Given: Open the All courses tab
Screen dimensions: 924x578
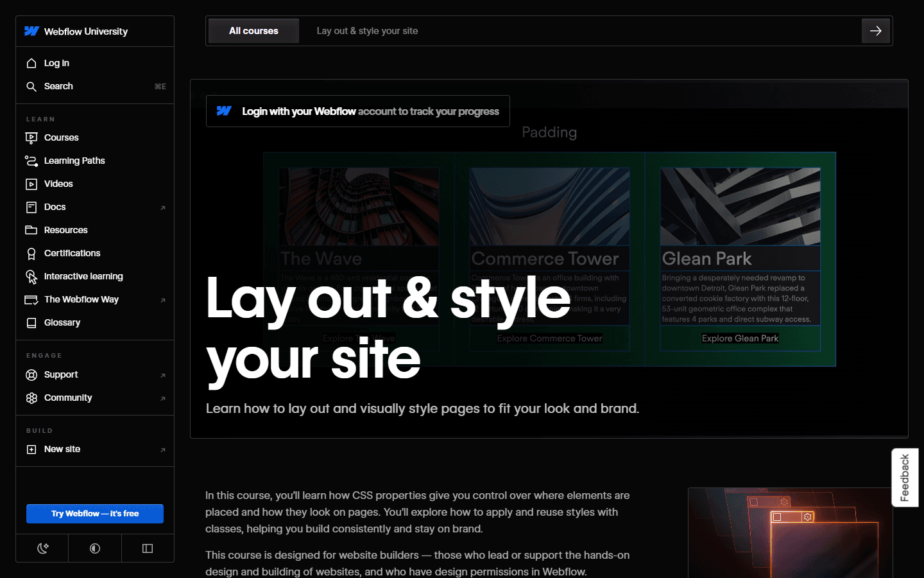Looking at the screenshot, I should pos(254,31).
